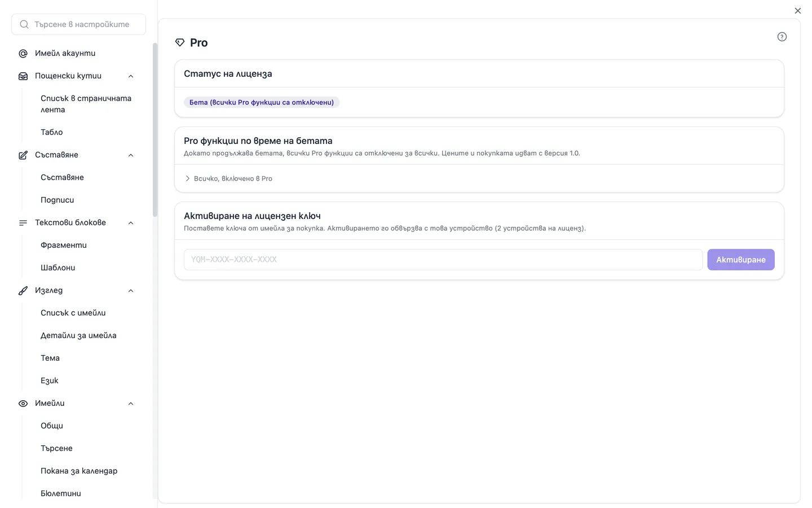Focus the license key input field
The image size is (812, 508).
tap(443, 260)
